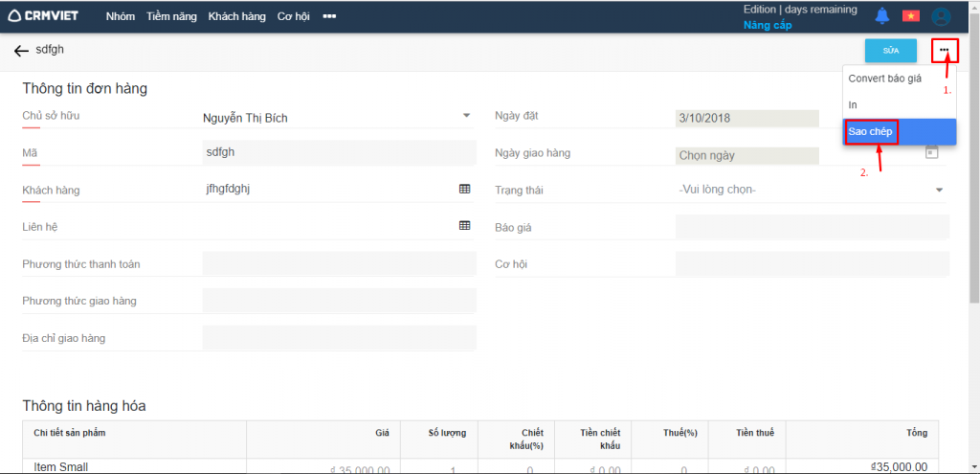Click the back arrow beside sdfgh
The image size is (980, 474).
pyautogui.click(x=21, y=51)
